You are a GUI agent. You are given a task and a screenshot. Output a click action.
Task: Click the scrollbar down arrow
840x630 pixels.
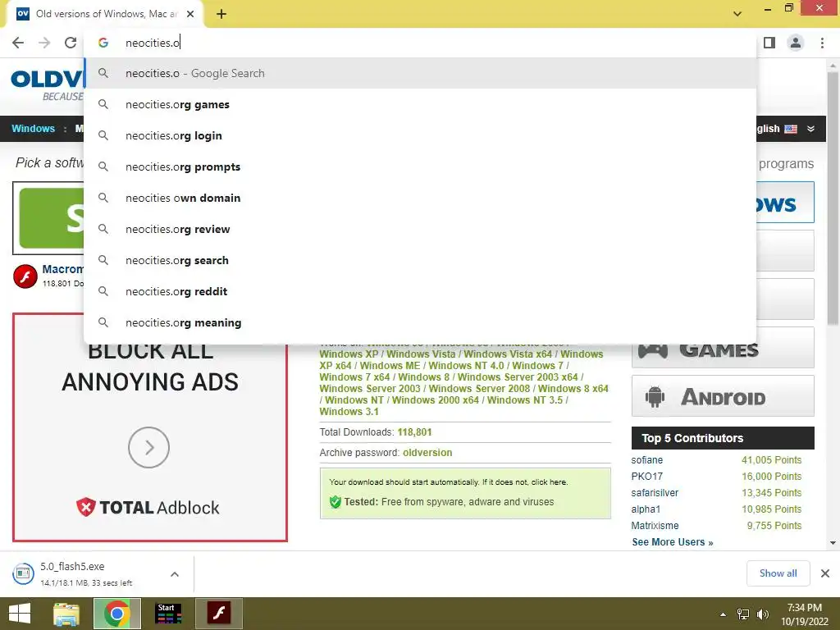[x=833, y=543]
